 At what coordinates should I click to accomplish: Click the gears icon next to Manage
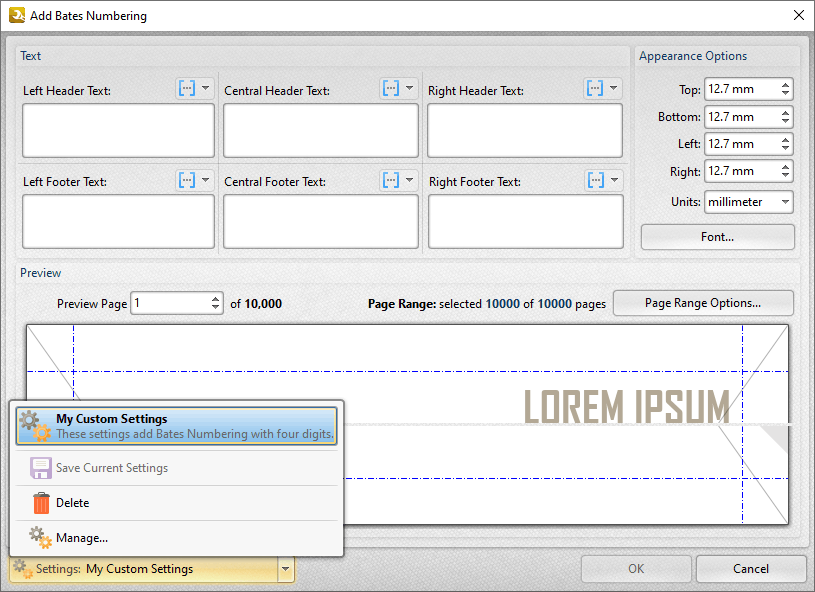click(40, 538)
